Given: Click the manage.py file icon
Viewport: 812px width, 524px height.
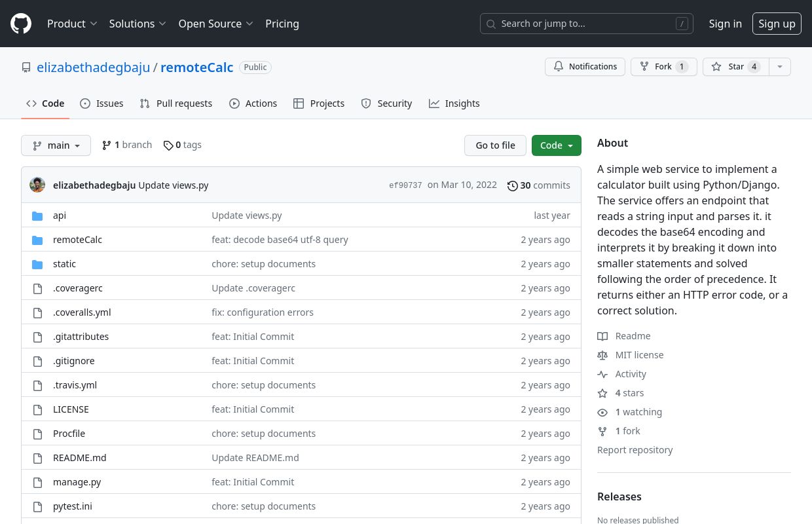Looking at the screenshot, I should pos(37,482).
